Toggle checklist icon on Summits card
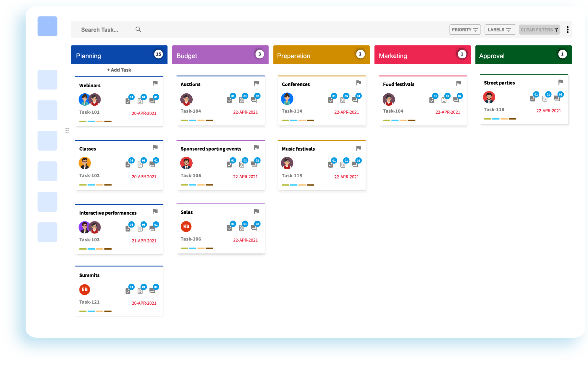Viewport: 588px width, 365px height. tap(128, 291)
